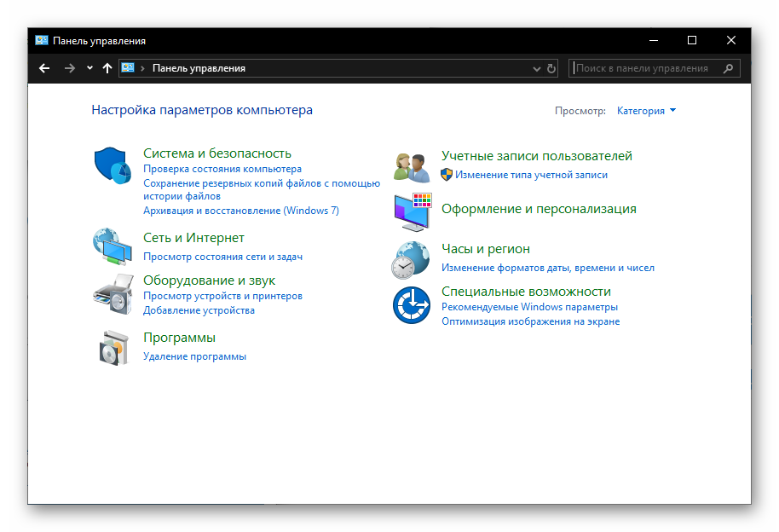Open the Clock and Region globe icon
The width and height of the screenshot is (779, 532).
pos(410,260)
